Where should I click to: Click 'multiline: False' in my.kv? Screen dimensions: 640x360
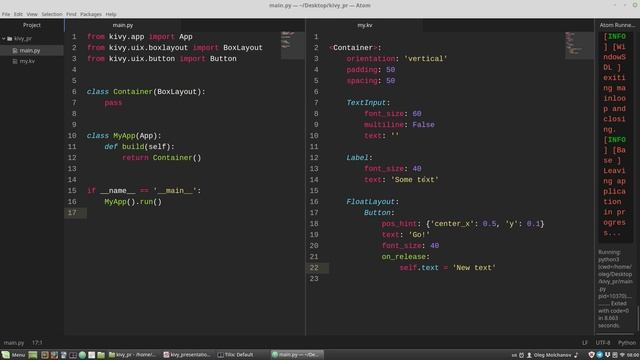point(399,125)
